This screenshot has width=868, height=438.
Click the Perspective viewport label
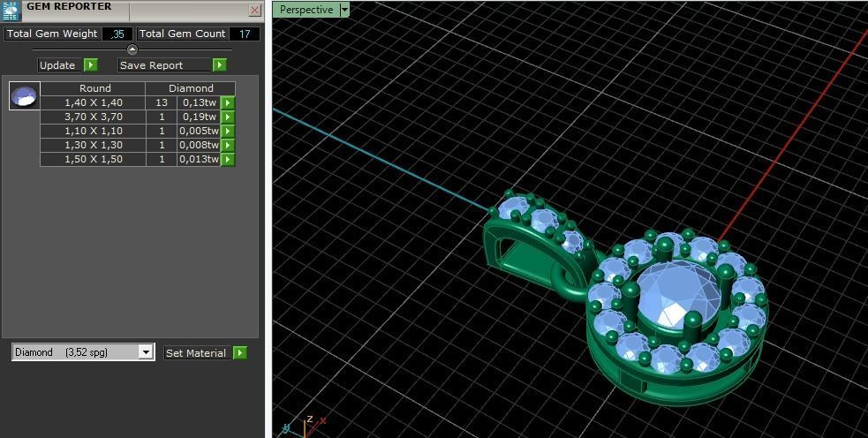306,10
